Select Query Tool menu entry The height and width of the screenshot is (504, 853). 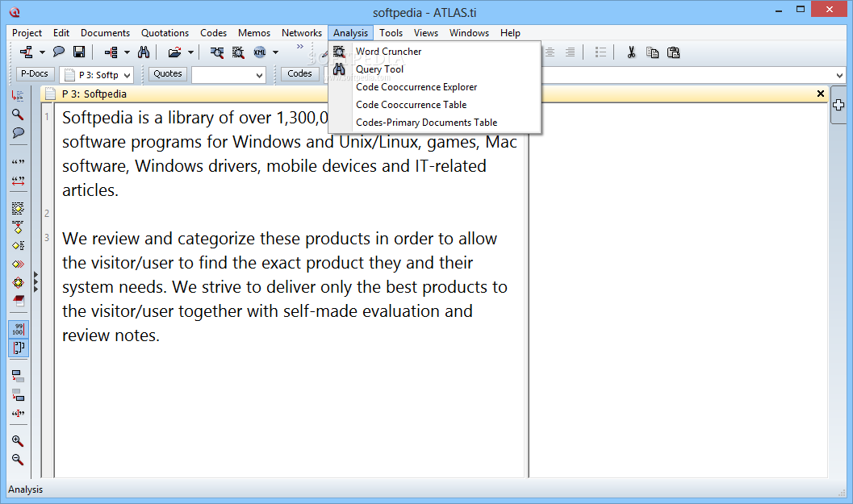(x=379, y=69)
